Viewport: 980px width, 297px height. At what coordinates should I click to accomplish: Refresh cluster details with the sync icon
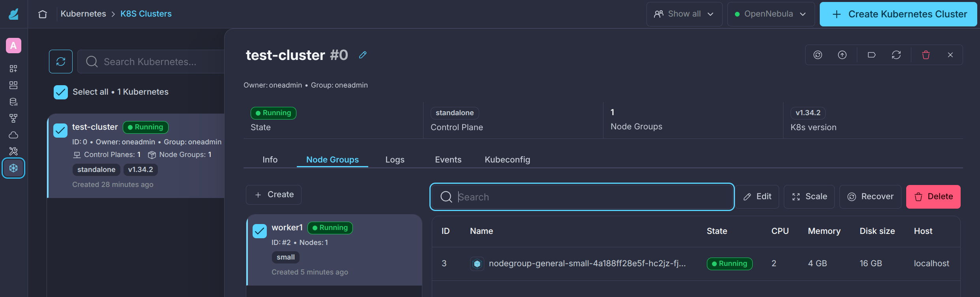click(896, 55)
